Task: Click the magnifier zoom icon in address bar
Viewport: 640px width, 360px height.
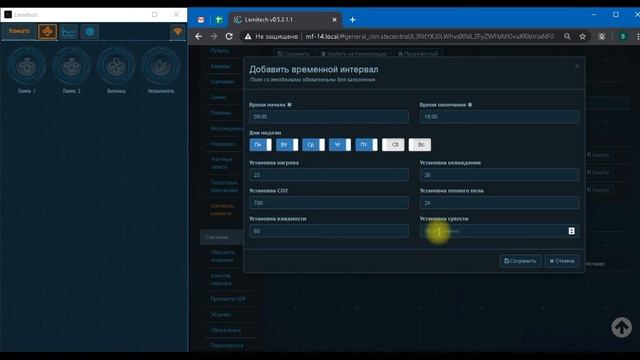Action: click(x=567, y=36)
